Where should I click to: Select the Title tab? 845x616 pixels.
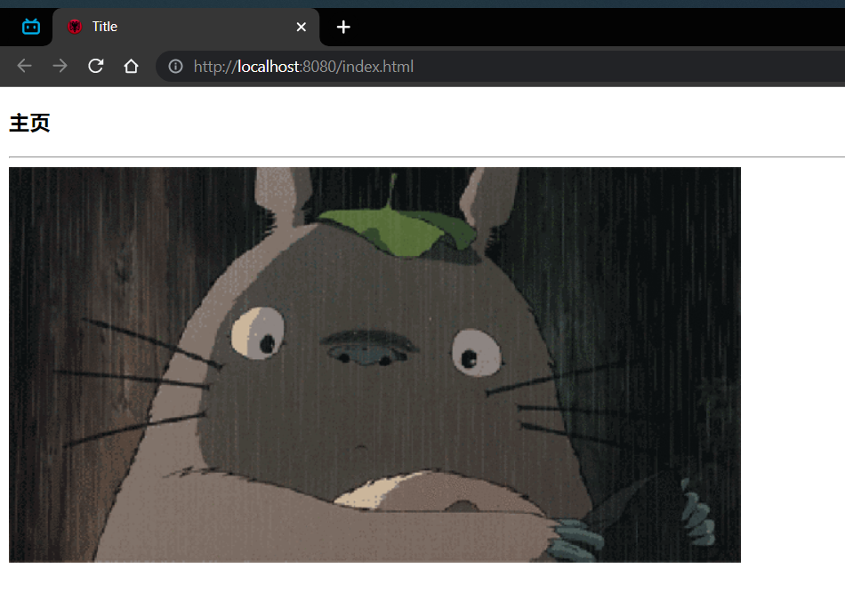pyautogui.click(x=186, y=27)
